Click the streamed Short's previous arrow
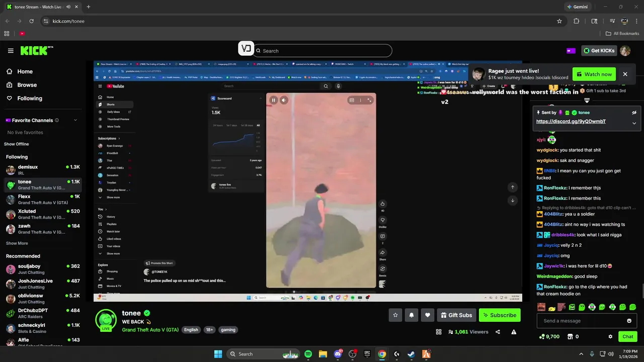Image resolution: width=644 pixels, height=362 pixels. tap(513, 187)
